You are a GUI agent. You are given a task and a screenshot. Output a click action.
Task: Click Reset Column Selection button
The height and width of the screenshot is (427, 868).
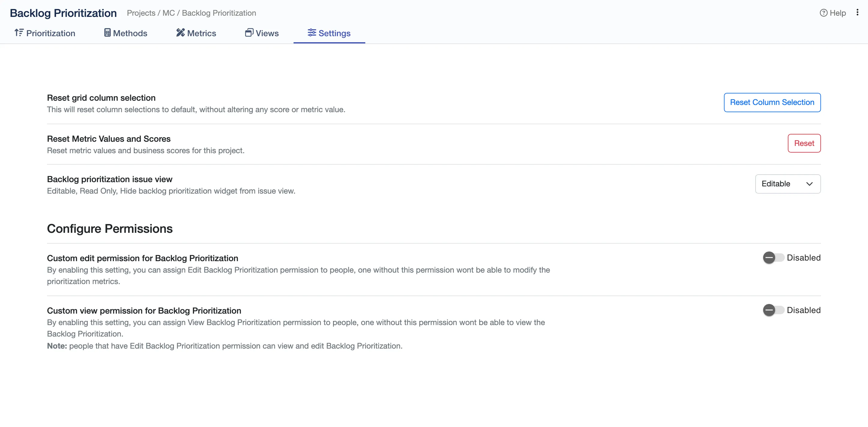pos(772,103)
